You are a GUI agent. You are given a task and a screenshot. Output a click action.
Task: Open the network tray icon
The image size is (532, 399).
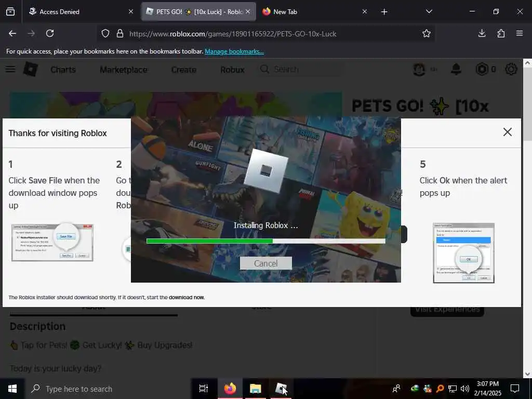point(453,389)
